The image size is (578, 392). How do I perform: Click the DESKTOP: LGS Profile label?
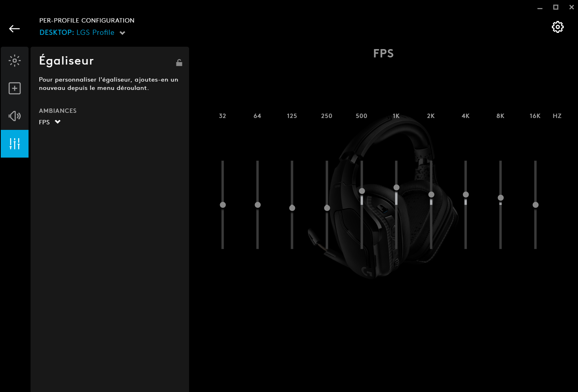(77, 32)
